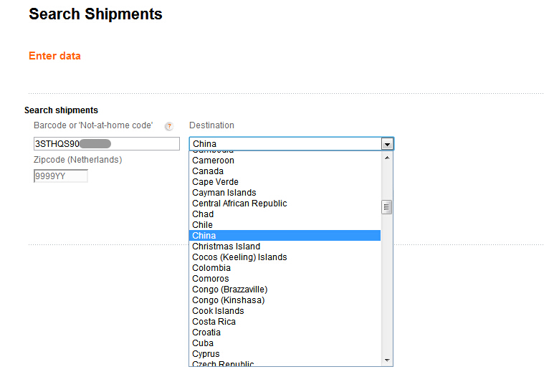Screen dimensions: 544x392
Task: Select Central African Republic option
Action: (285, 204)
